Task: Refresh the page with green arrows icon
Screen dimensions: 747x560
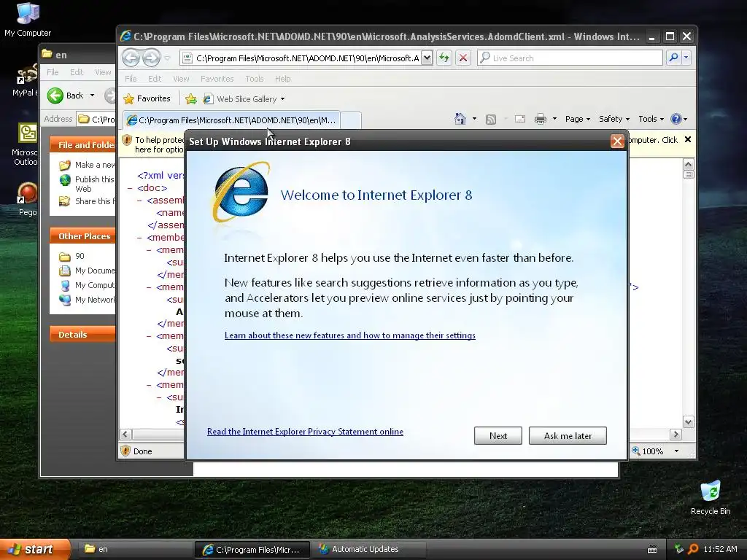Action: (444, 58)
